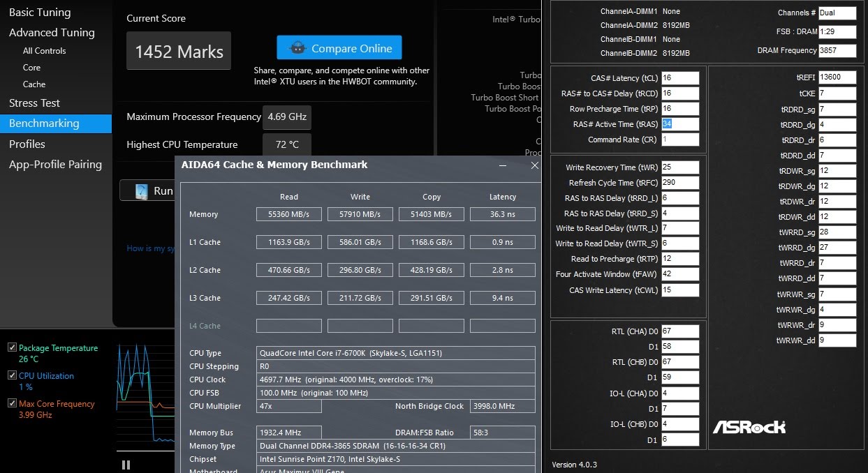Image resolution: width=868 pixels, height=473 pixels.
Task: Click the 4.69 GHz maximum frequency value
Action: [287, 117]
